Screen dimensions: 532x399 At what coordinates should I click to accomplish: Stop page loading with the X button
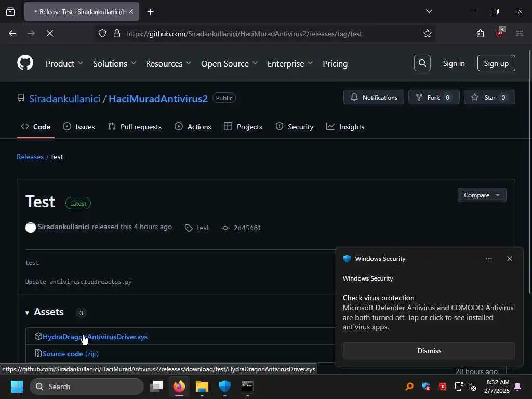point(49,33)
